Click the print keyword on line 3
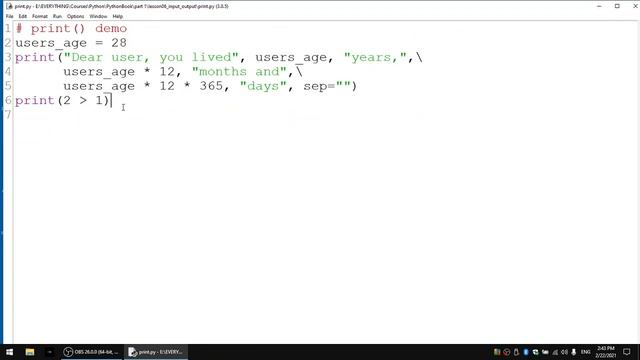 35,57
